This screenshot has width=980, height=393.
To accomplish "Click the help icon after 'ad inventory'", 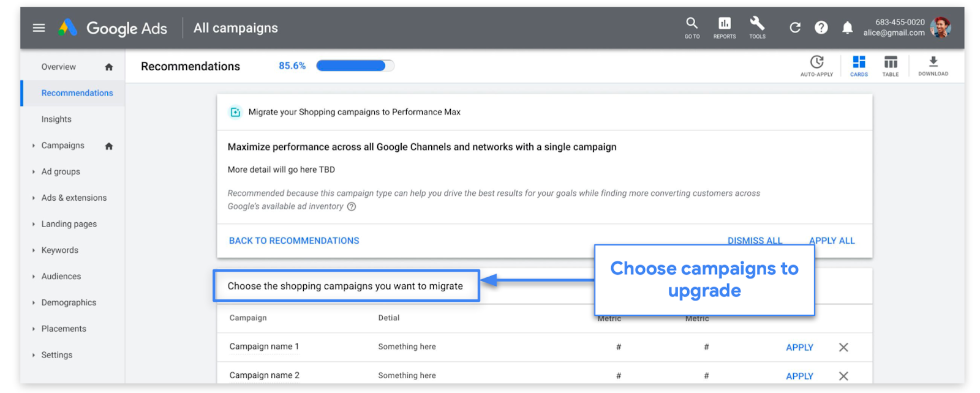I will coord(352,207).
